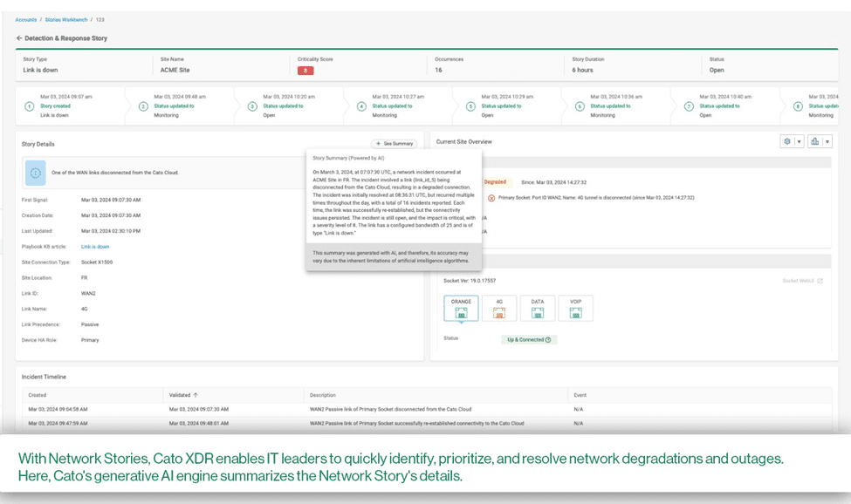Click the chart icon in Site Overview
Image resolution: width=851 pixels, height=504 pixels.
[x=814, y=141]
